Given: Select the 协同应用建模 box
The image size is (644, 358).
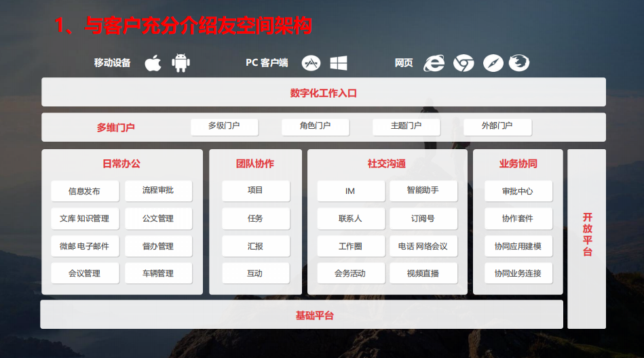Looking at the screenshot, I should 518,246.
